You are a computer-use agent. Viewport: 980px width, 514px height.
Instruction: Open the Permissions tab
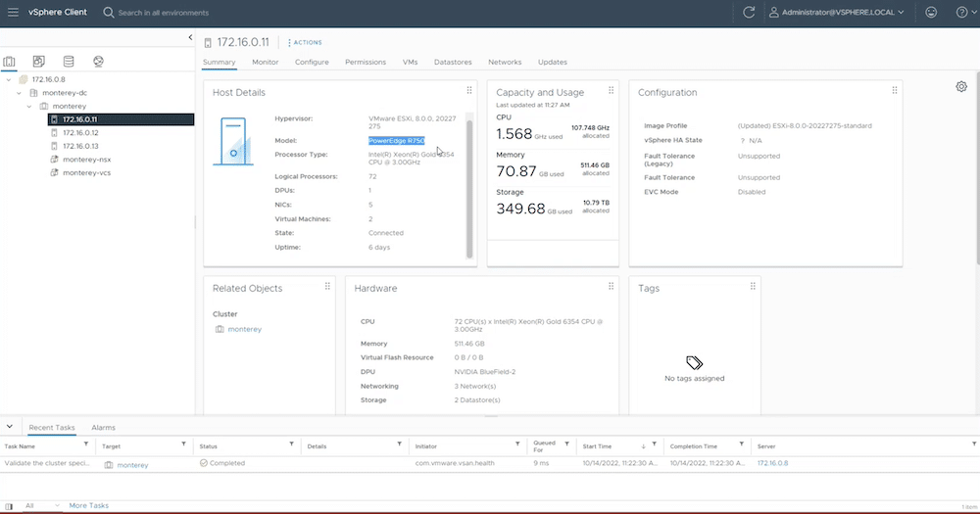pos(366,62)
